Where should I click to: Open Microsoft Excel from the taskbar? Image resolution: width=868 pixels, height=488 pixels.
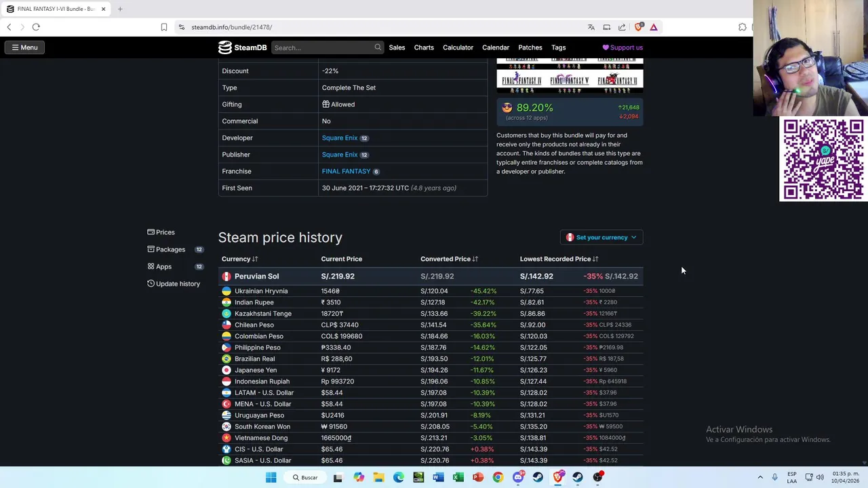(458, 477)
